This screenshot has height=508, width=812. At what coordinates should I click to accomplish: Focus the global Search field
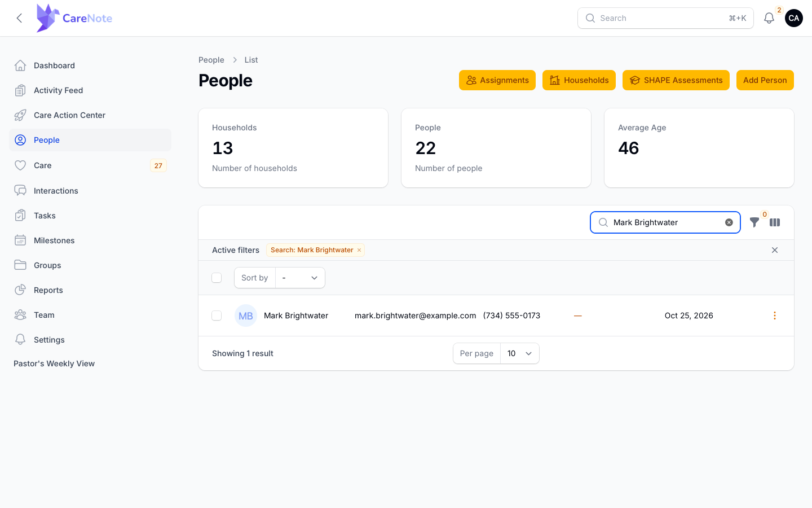[665, 18]
